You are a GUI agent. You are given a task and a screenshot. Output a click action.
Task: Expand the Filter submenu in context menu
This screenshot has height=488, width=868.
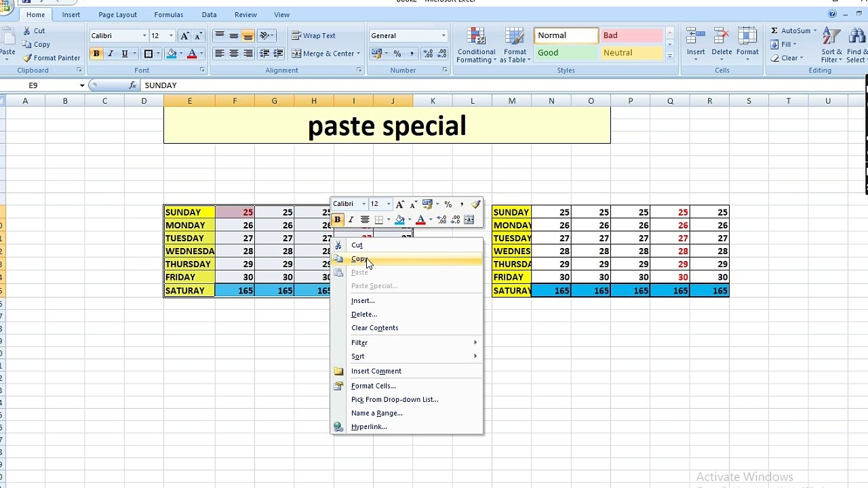(x=407, y=342)
